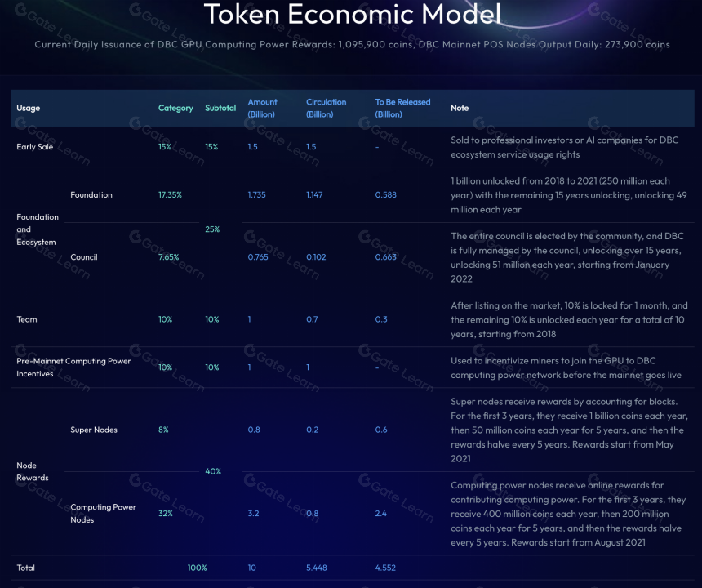Select the 17.35% Foundation category value
702x588 pixels.
click(170, 195)
